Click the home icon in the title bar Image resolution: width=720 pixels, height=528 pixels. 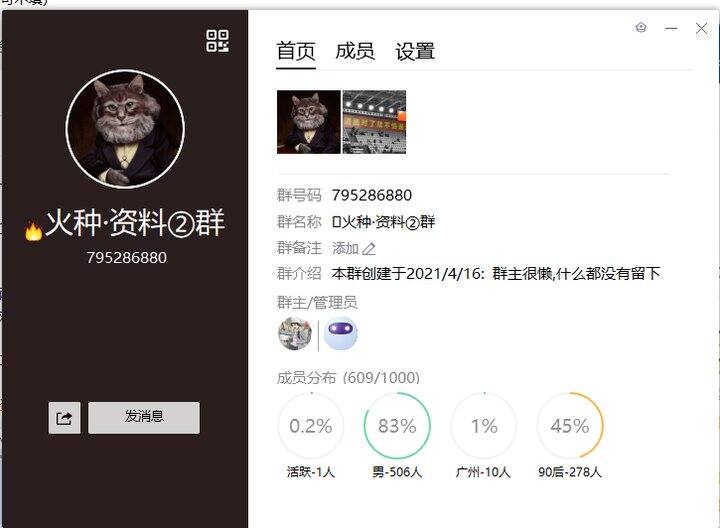pyautogui.click(x=641, y=28)
